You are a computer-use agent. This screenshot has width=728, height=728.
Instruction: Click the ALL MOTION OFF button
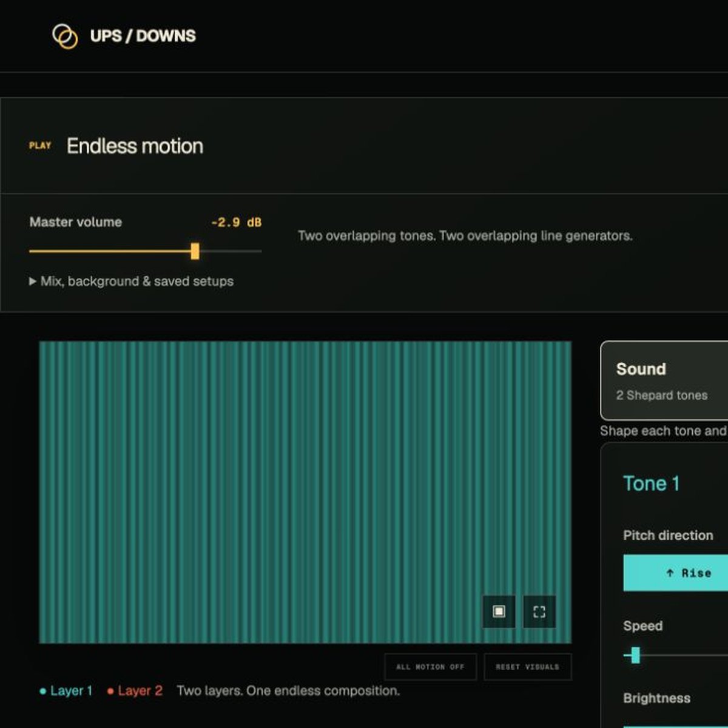pyautogui.click(x=430, y=667)
